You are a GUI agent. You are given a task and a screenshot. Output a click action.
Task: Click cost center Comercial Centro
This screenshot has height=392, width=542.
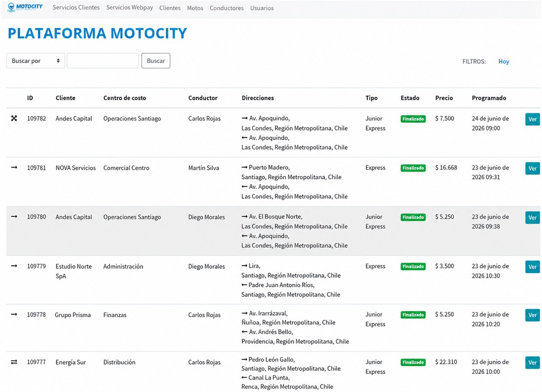(x=126, y=168)
